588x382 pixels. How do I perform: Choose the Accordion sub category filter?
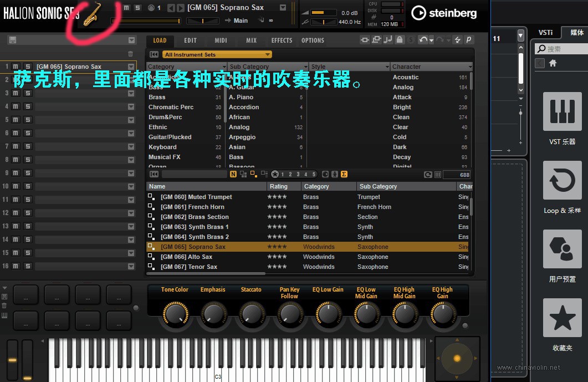coord(266,108)
